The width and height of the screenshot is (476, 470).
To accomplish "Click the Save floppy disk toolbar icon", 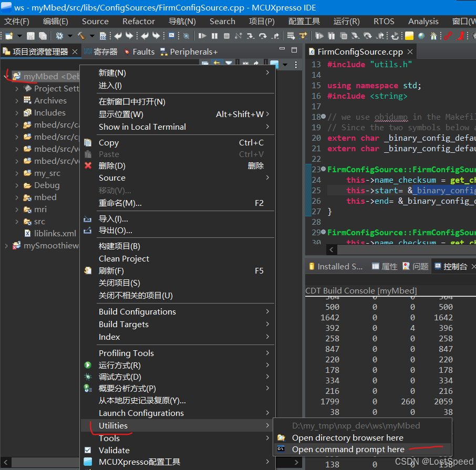I will 30,36.
